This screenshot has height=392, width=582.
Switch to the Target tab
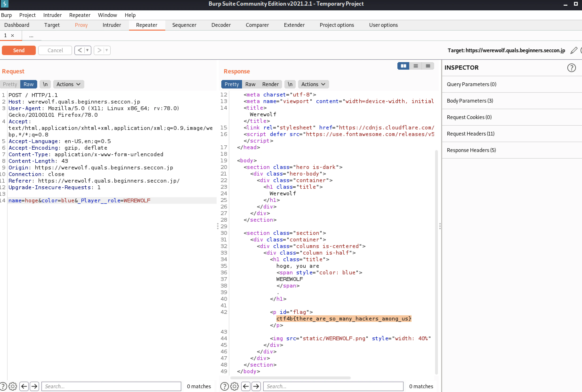[x=52, y=25]
